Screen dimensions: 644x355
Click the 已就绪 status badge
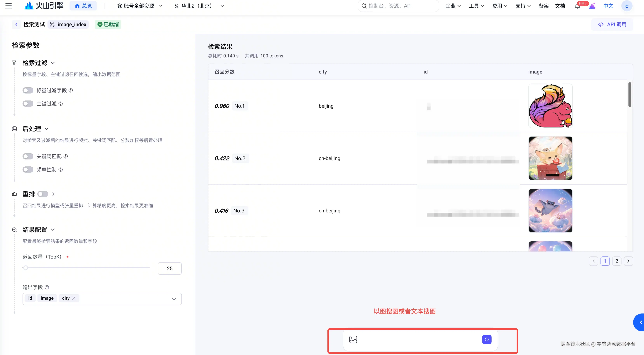pyautogui.click(x=108, y=24)
